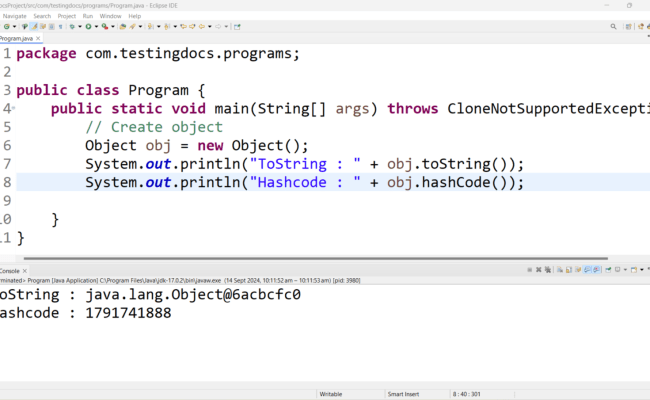Open the Open Console dropdown arrow

click(x=642, y=270)
